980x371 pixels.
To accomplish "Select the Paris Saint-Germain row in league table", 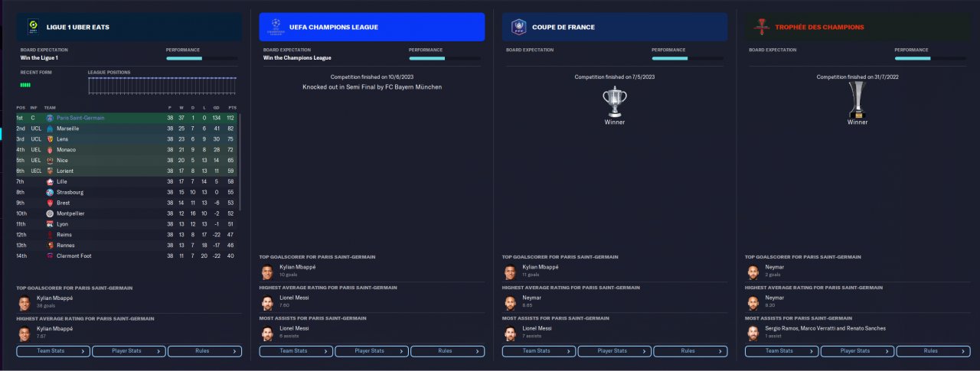I will tap(126, 118).
